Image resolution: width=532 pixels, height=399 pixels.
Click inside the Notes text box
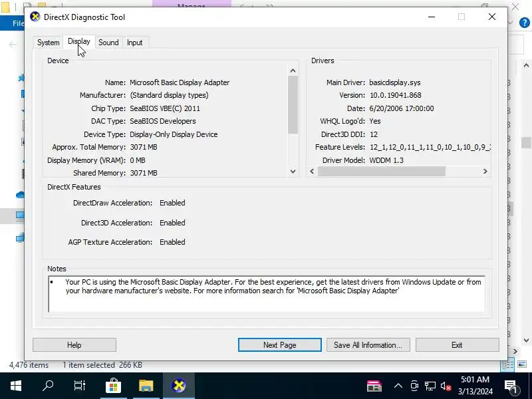tap(267, 294)
